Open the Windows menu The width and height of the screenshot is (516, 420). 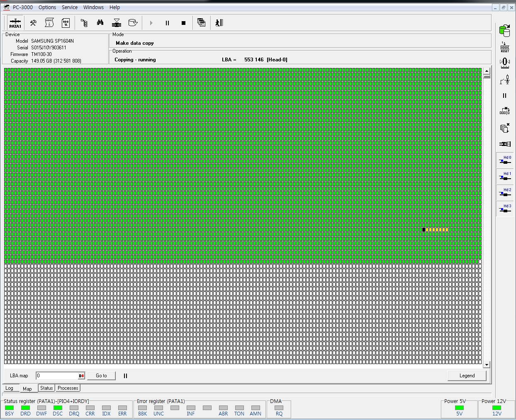pos(93,7)
